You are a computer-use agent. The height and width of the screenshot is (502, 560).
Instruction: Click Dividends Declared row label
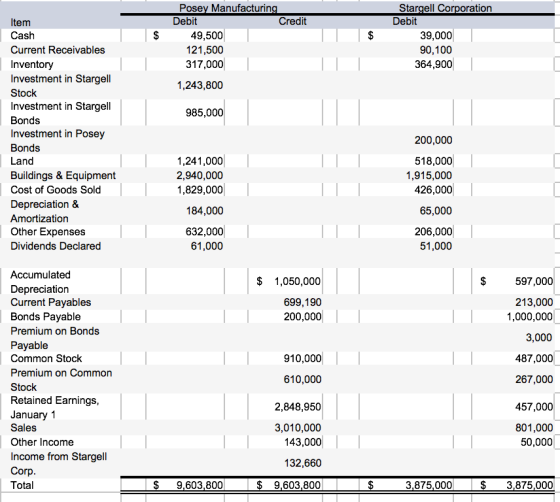(55, 246)
